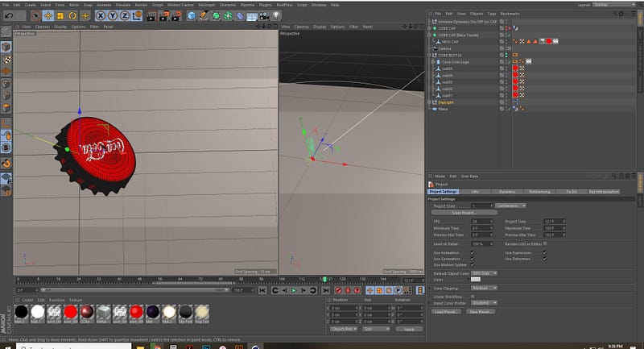Click Make Editable in left toolbar
Viewport: 644px width, 349px height.
6,31
